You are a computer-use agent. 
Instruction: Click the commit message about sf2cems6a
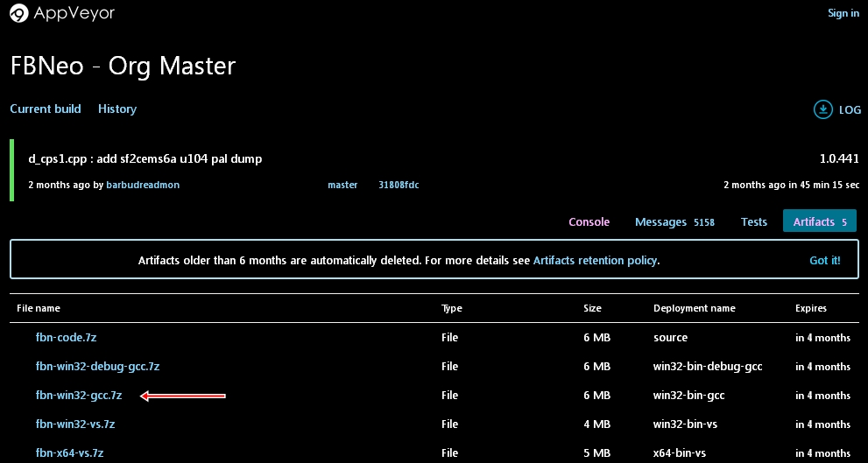[145, 159]
